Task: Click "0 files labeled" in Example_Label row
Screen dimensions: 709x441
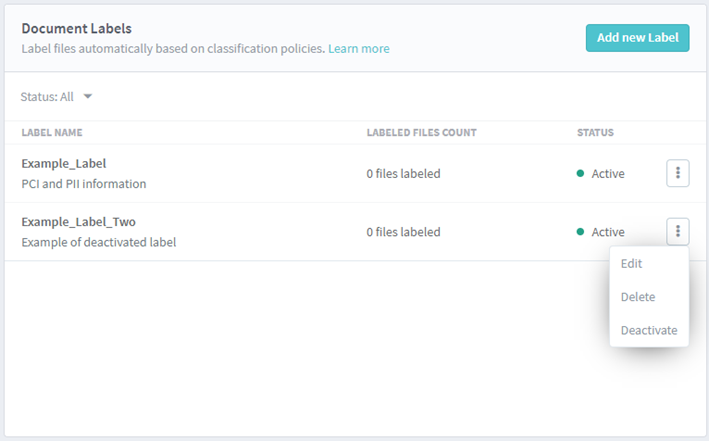Action: pyautogui.click(x=403, y=174)
